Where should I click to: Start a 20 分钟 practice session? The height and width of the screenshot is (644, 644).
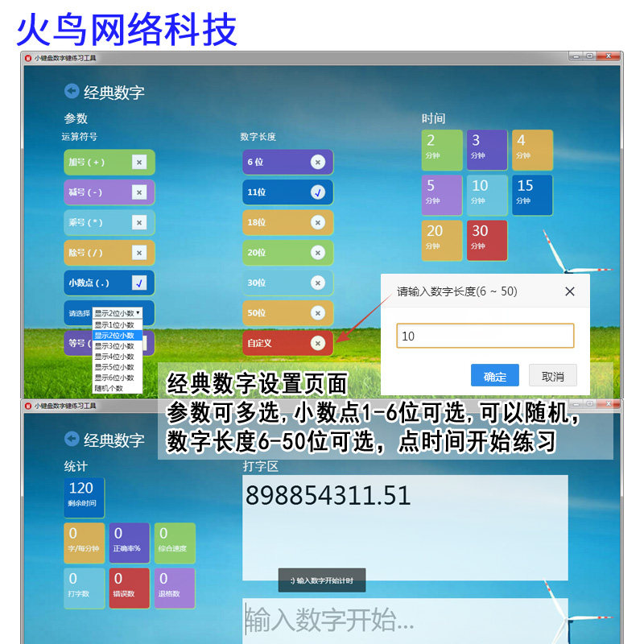tap(442, 240)
